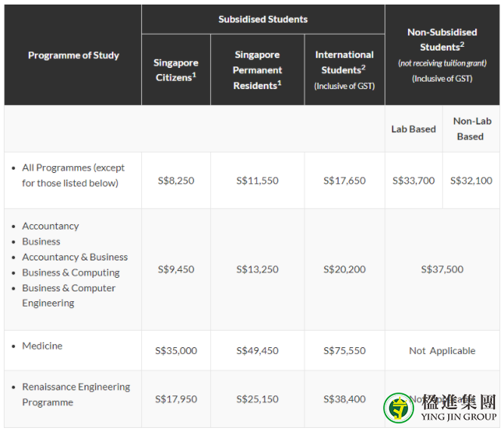Select the S$35,000 Medicine fee

176,350
